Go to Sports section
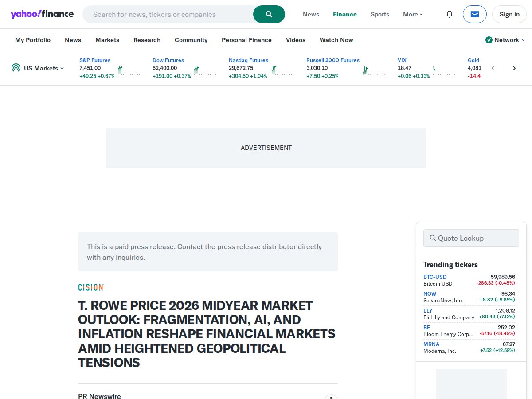Image resolution: width=532 pixels, height=399 pixels. [380, 14]
